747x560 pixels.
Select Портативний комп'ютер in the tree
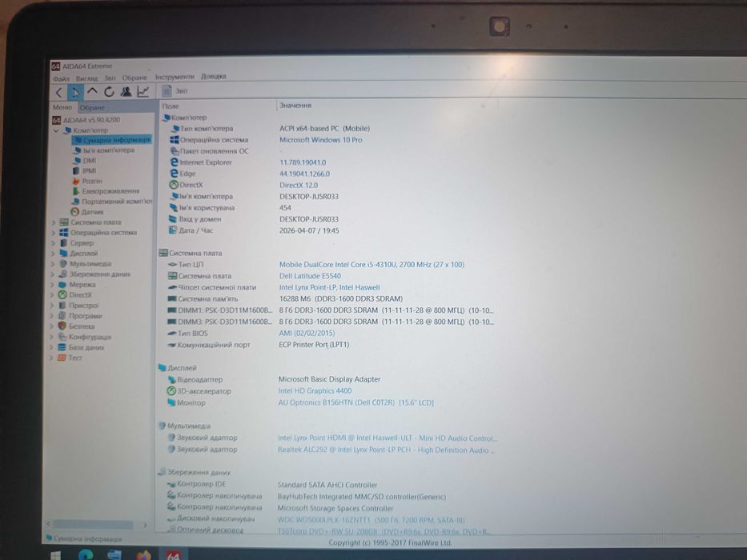click(x=112, y=202)
